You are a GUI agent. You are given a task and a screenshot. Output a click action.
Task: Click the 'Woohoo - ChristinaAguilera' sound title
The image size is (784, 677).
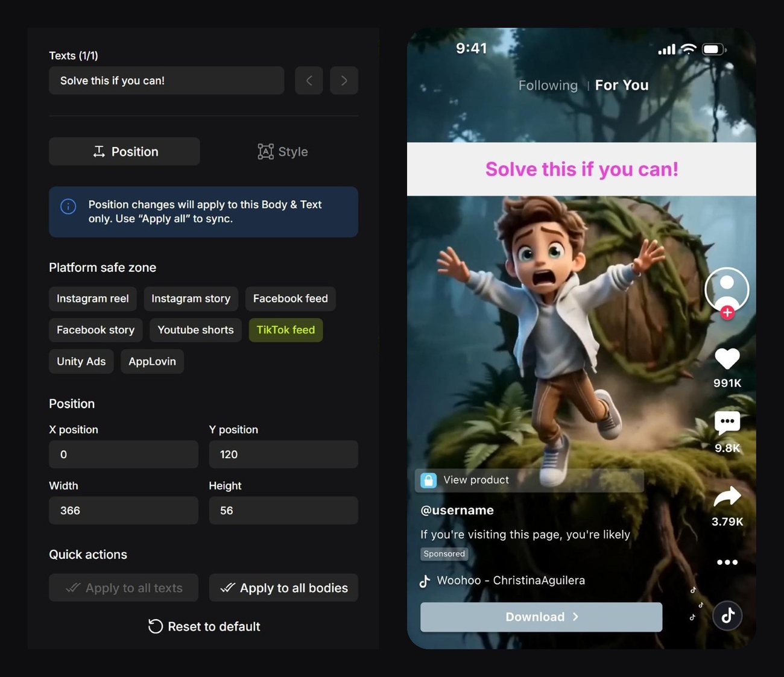pyautogui.click(x=511, y=581)
